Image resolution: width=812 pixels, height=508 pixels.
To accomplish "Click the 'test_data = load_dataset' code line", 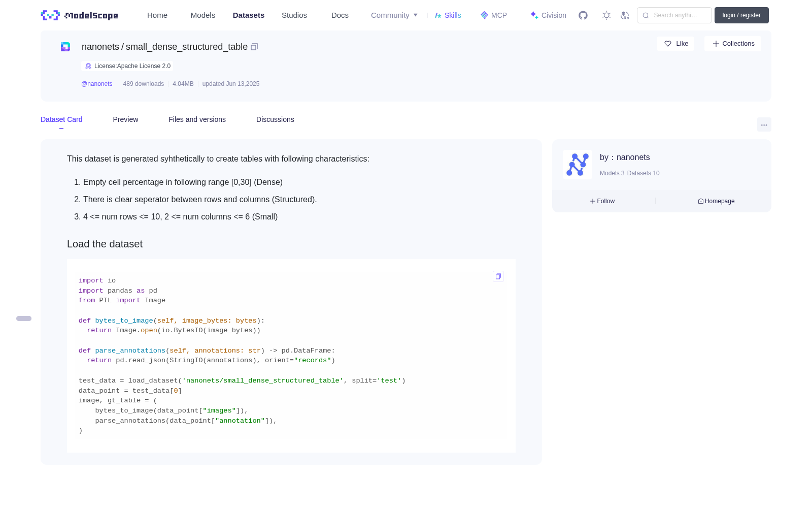I will [242, 380].
